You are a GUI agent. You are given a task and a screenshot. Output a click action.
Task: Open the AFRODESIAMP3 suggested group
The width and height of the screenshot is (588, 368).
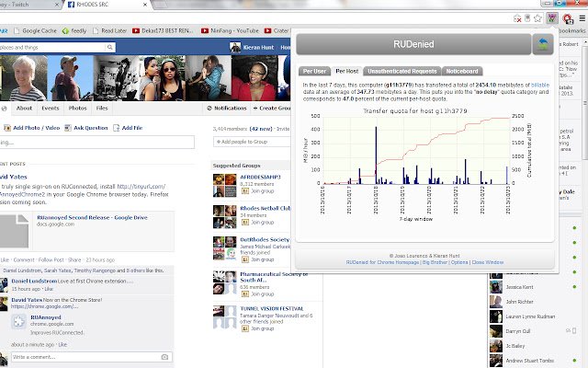(260, 178)
